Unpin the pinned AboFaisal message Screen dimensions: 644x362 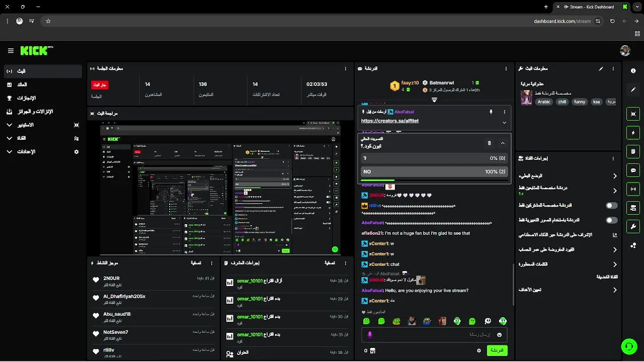coord(491,112)
